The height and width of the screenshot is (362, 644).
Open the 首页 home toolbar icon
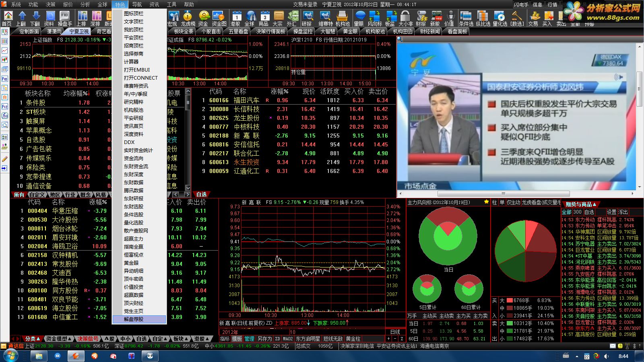pyautogui.click(x=8, y=19)
